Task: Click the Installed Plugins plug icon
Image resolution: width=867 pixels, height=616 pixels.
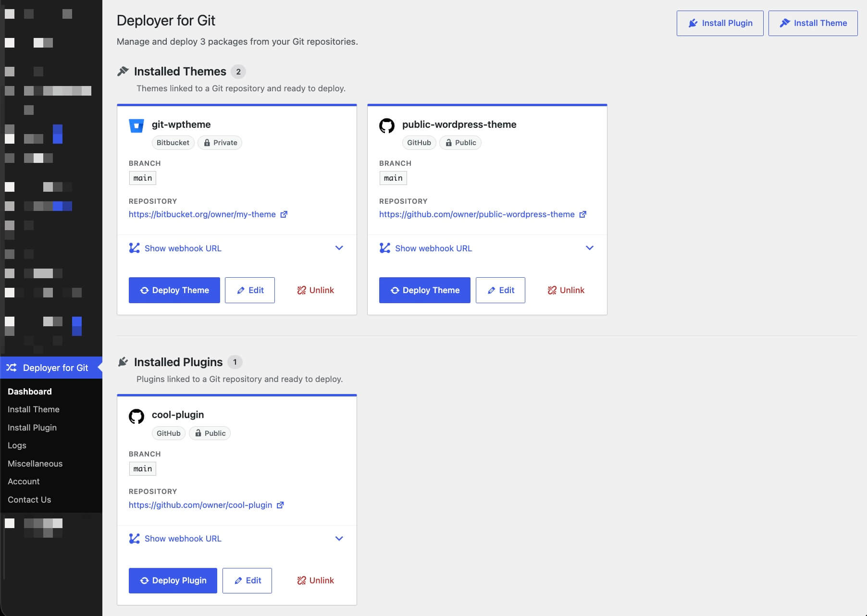Action: click(123, 362)
